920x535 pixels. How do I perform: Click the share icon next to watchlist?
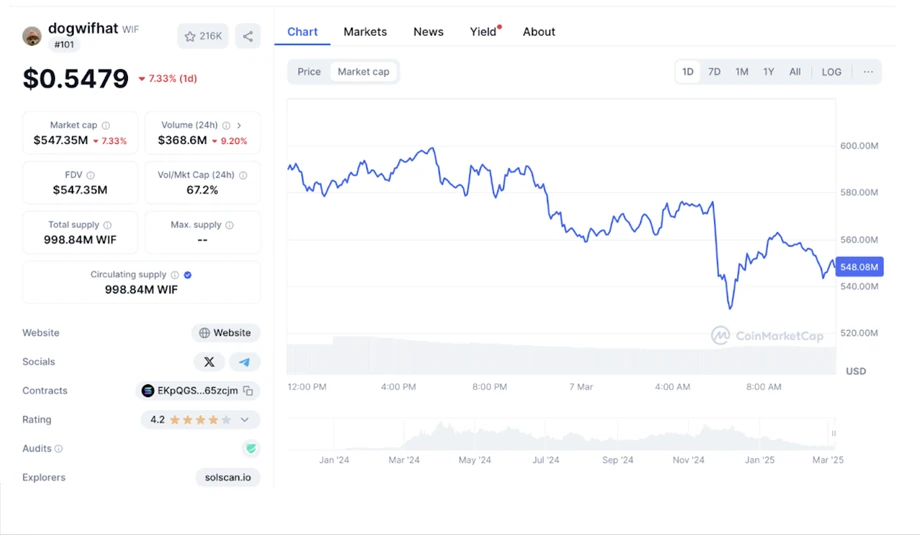[248, 36]
